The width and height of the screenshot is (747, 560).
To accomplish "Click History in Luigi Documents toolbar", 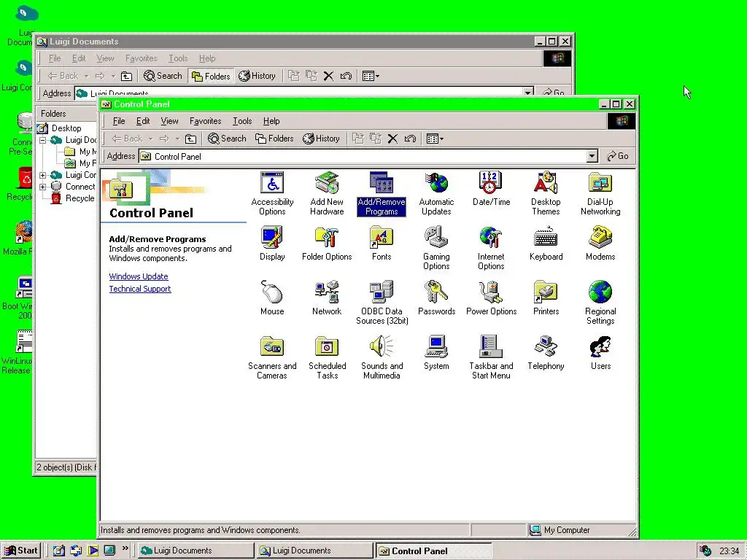I will tap(258, 76).
